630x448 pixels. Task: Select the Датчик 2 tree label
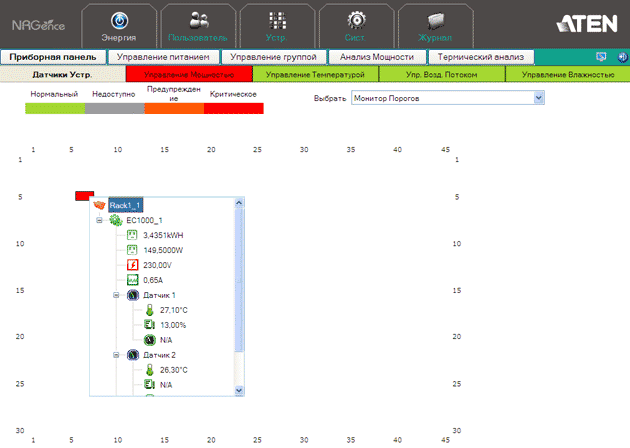tap(159, 355)
